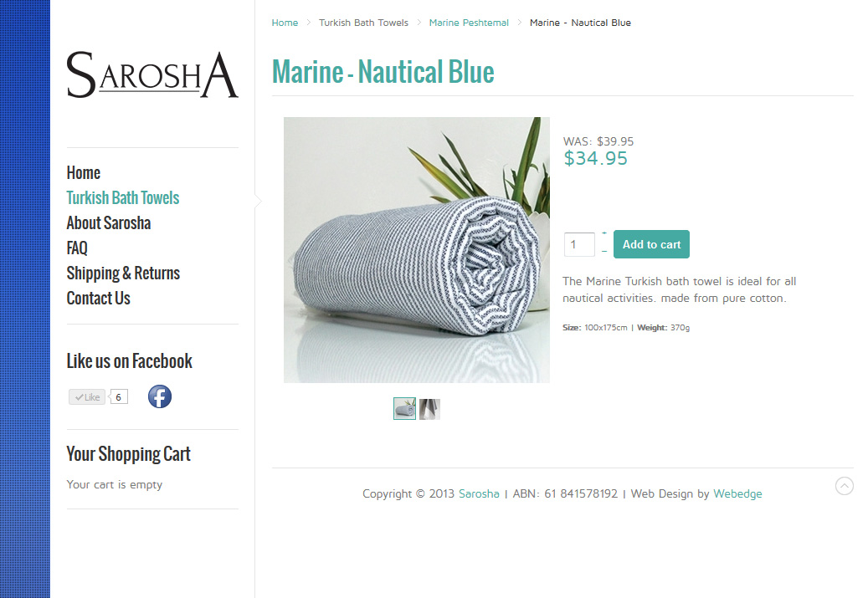Select the second hanging towel thumbnail
Viewport: 868px width, 598px height.
pos(429,409)
